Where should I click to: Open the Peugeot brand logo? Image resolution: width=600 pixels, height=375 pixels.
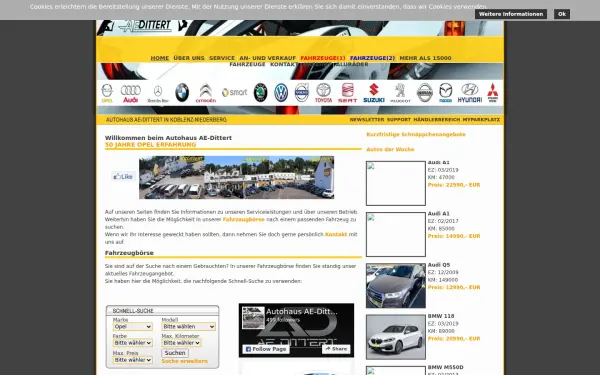pos(400,93)
